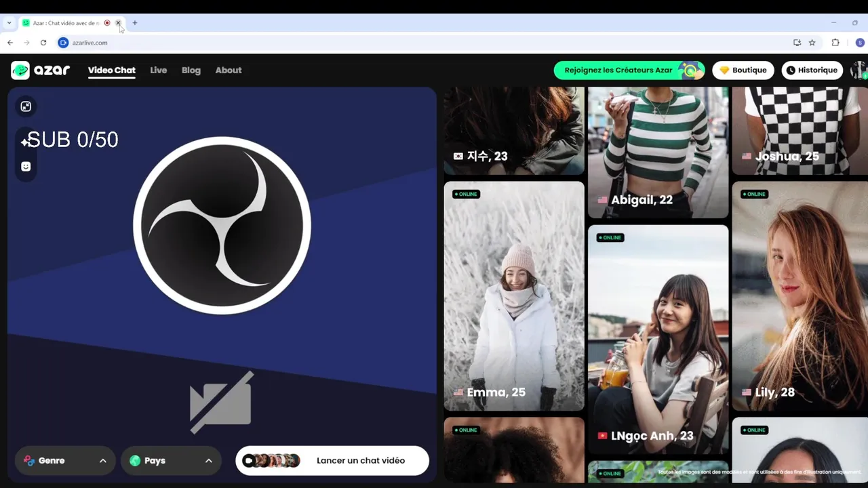Click ONLINE badge on LNgọc Anh's card

tap(610, 237)
